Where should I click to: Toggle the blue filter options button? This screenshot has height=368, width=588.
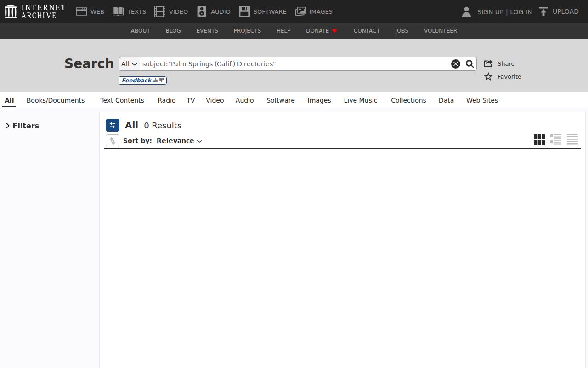tap(113, 125)
